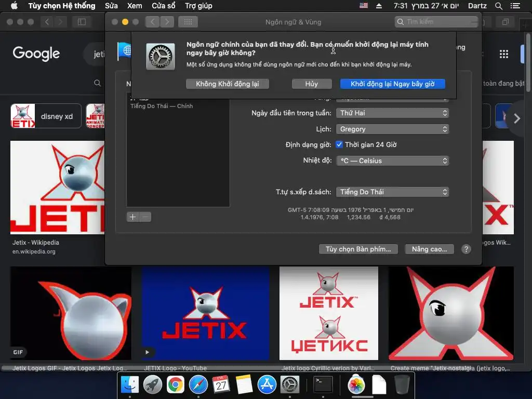532x399 pixels.
Task: Click menu bar clock showing 7:31
Action: click(426, 6)
